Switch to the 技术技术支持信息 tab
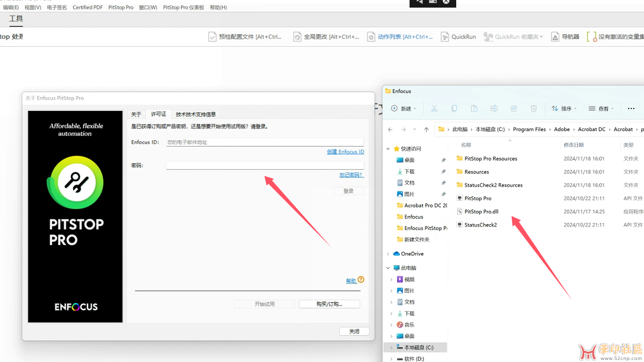Screen dimensions: 644x362 coord(196,114)
